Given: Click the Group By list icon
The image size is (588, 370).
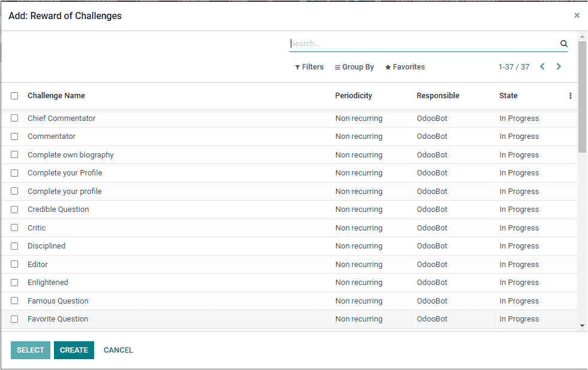Looking at the screenshot, I should click(x=337, y=67).
